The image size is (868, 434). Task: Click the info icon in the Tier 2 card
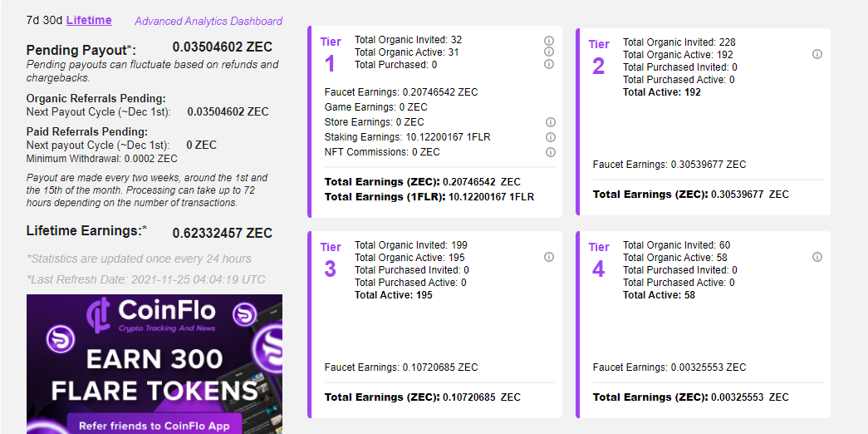817,54
